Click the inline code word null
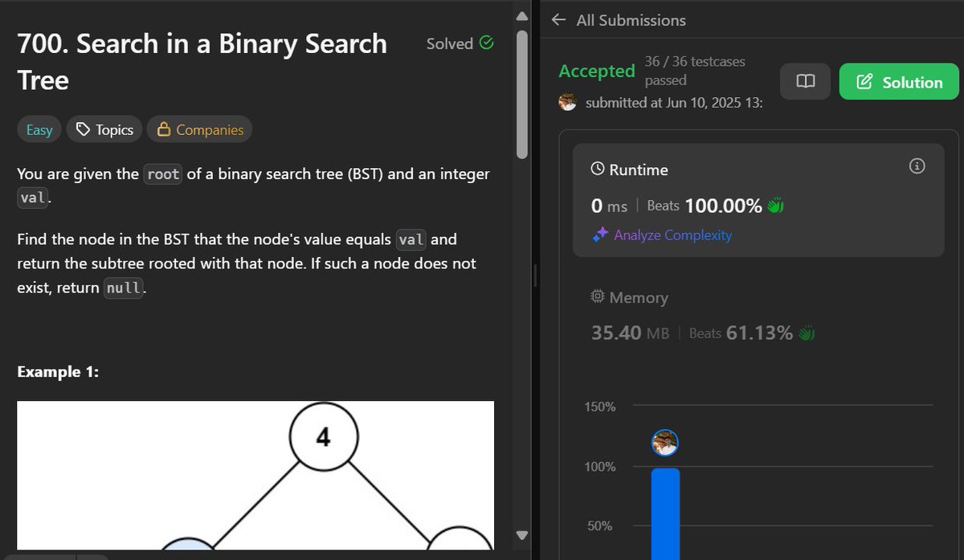Viewport: 964px width, 560px height. 124,288
